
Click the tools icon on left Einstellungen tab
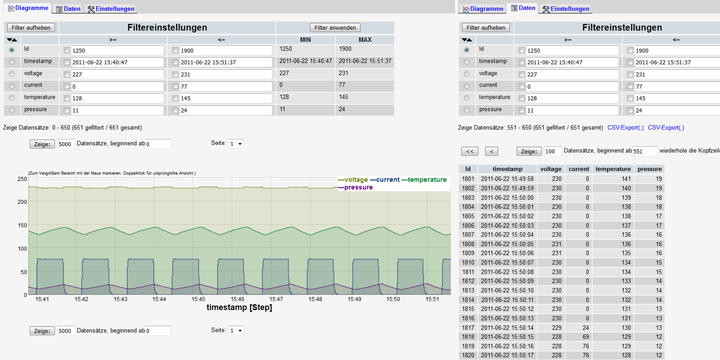click(91, 9)
